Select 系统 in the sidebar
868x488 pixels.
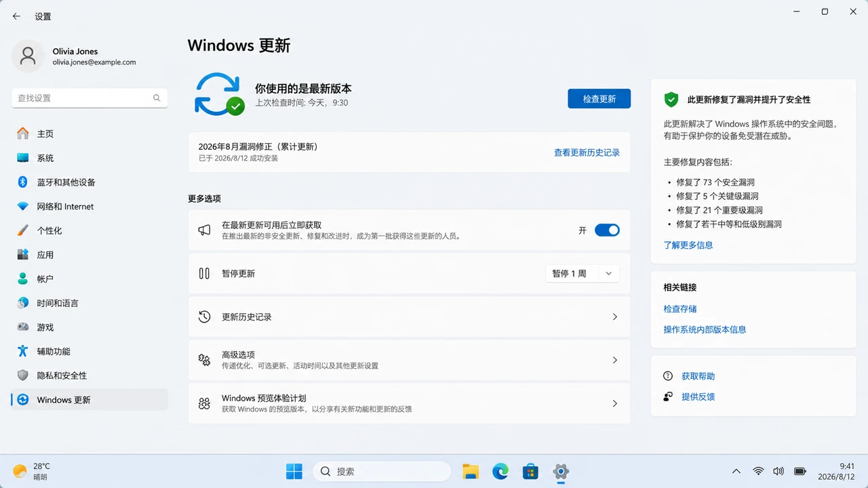(x=90, y=158)
